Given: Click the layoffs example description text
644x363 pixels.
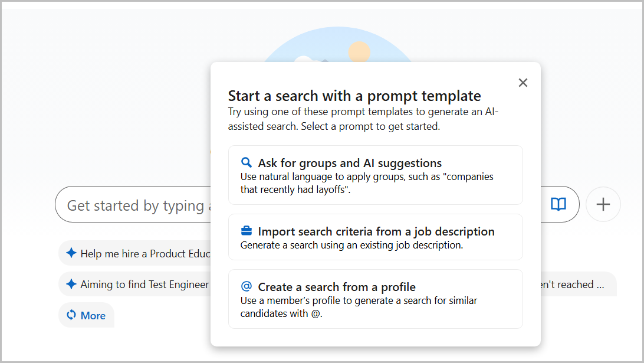Looking at the screenshot, I should [367, 183].
